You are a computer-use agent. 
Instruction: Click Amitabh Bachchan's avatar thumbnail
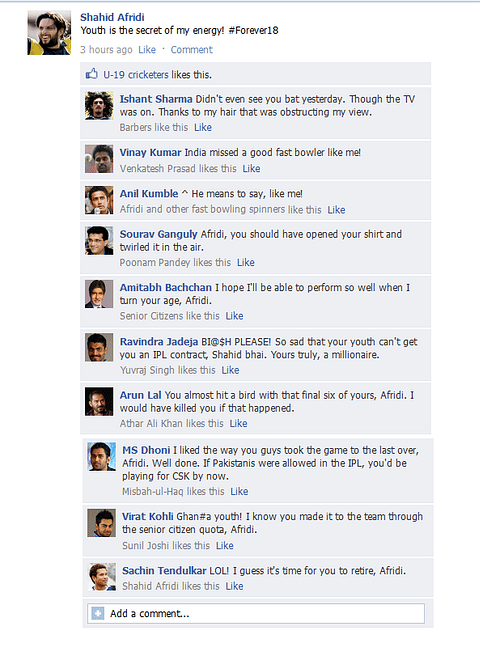99,294
